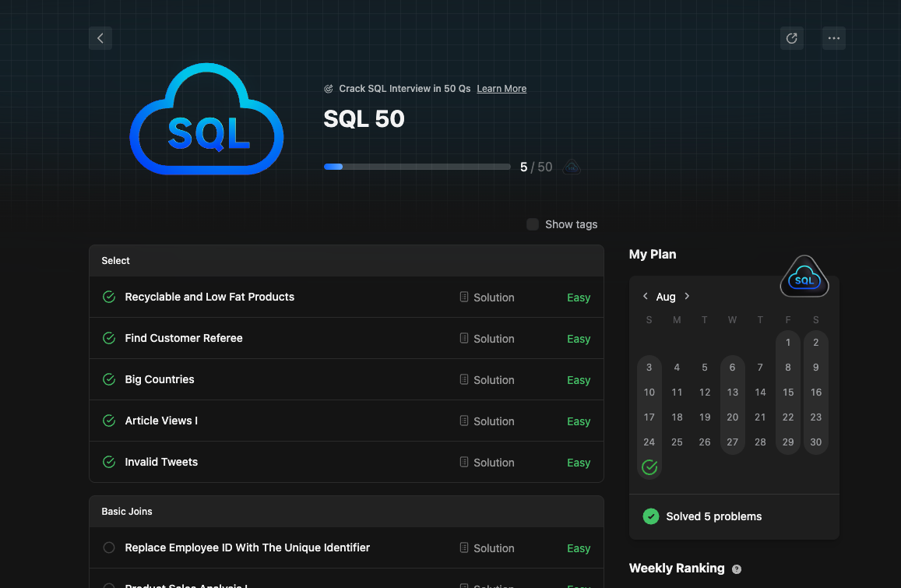Click the SQL 50 title

364,119
